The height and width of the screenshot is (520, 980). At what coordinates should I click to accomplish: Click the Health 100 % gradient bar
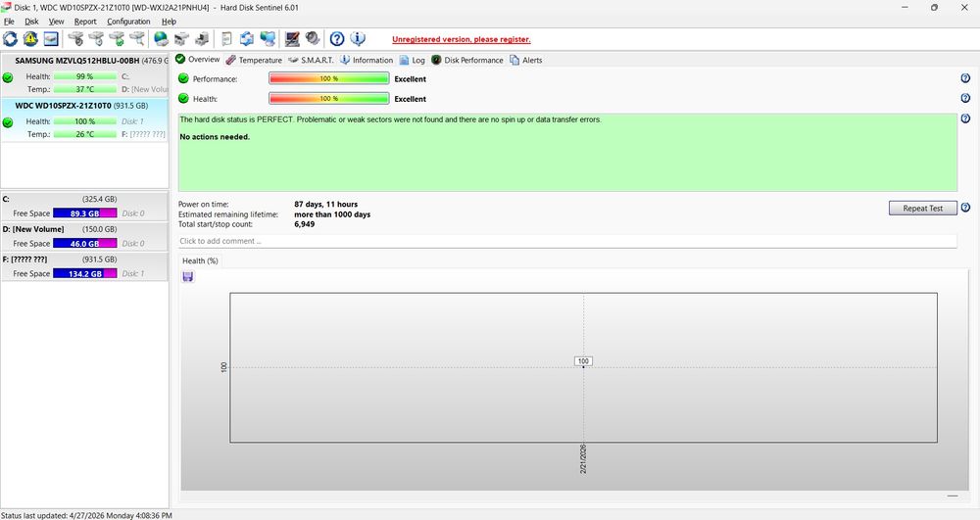click(328, 99)
